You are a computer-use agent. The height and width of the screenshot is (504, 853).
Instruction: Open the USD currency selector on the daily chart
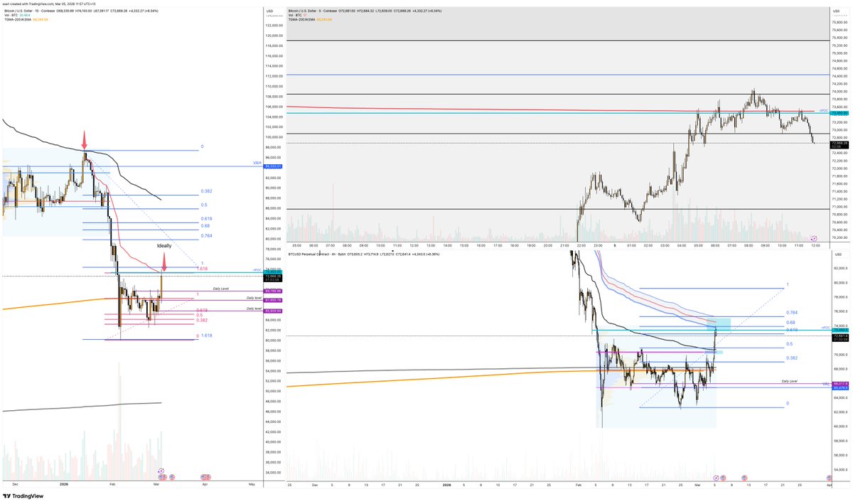(x=269, y=12)
